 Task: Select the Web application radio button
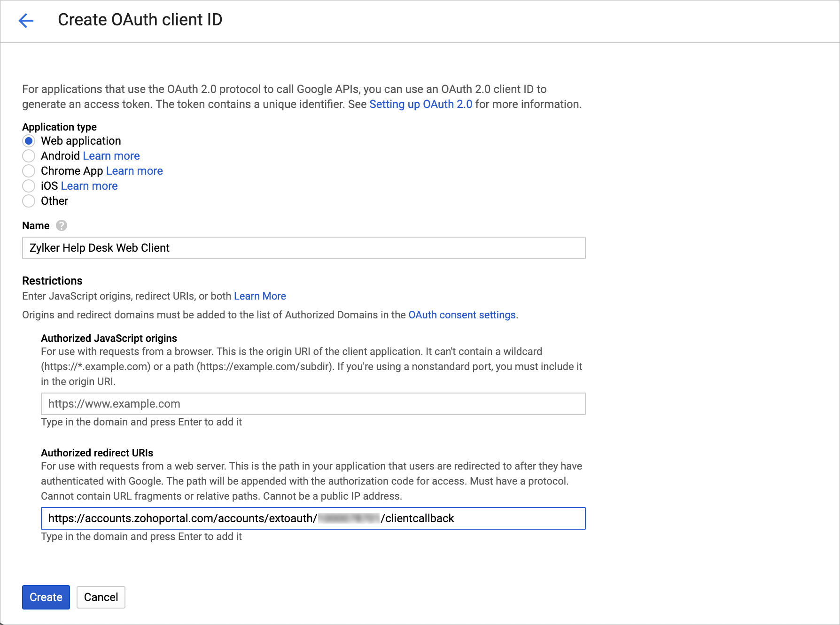pos(29,141)
